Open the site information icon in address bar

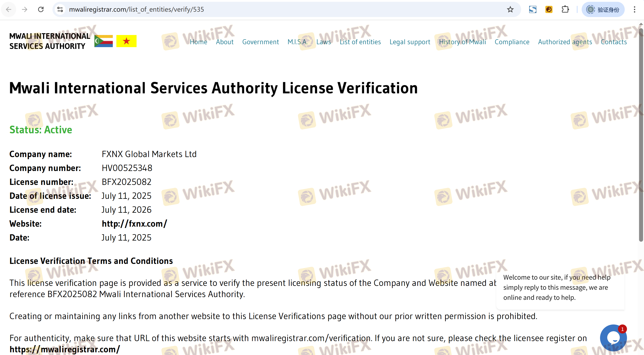[60, 9]
